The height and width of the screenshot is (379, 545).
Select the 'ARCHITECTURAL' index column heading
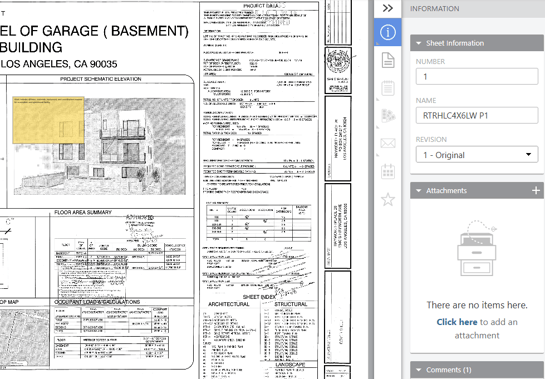[x=228, y=304]
